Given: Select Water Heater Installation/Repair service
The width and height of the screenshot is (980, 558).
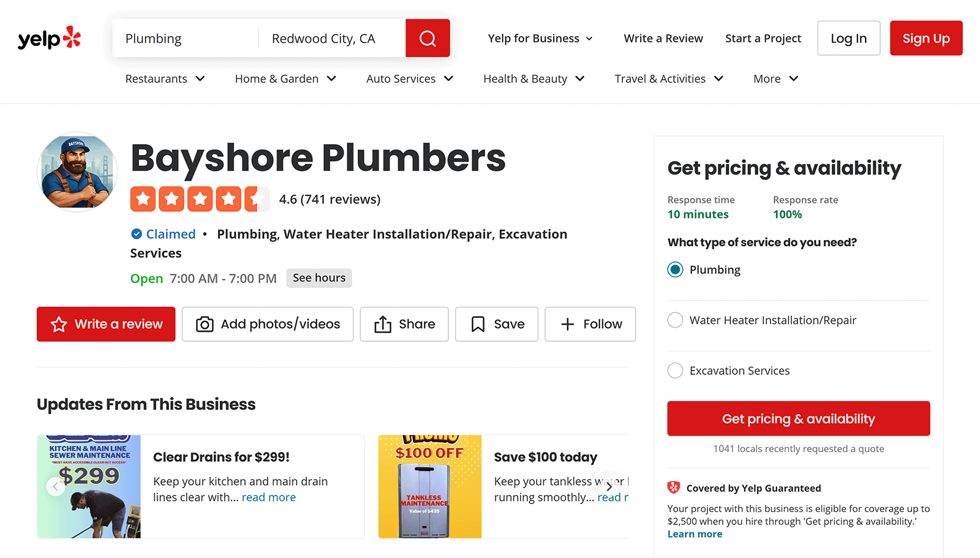Looking at the screenshot, I should 675,320.
